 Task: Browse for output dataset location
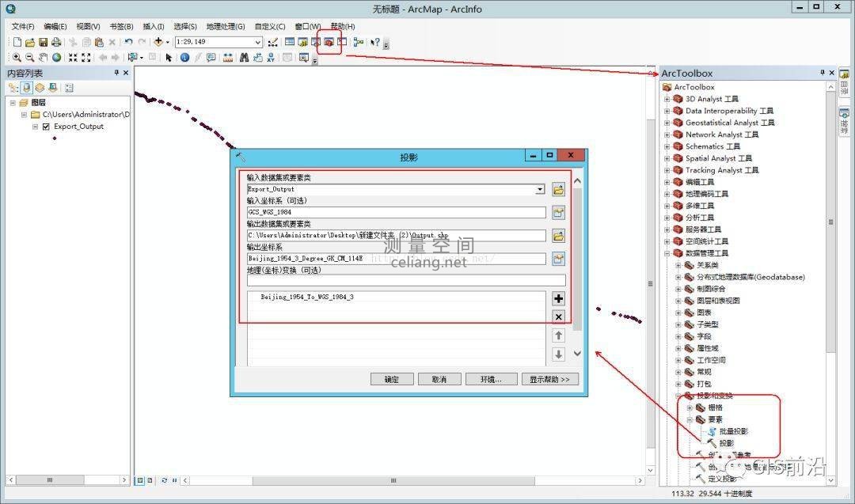coord(558,236)
